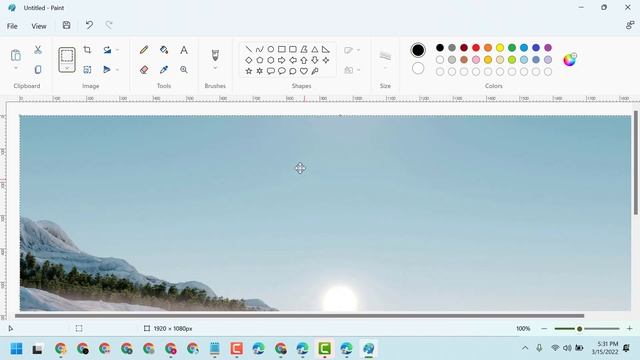Select the Pencil tool

(x=144, y=50)
